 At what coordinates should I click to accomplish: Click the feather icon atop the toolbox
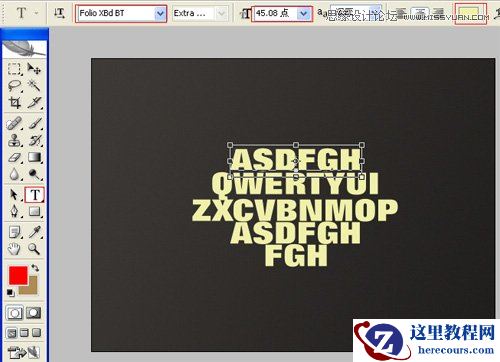24,49
